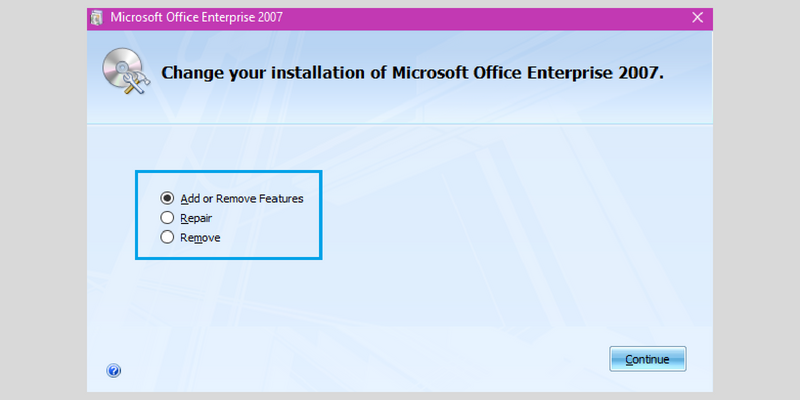The height and width of the screenshot is (400, 800).
Task: Click empty space in the magenta title bar
Action: pyautogui.click(x=485, y=18)
